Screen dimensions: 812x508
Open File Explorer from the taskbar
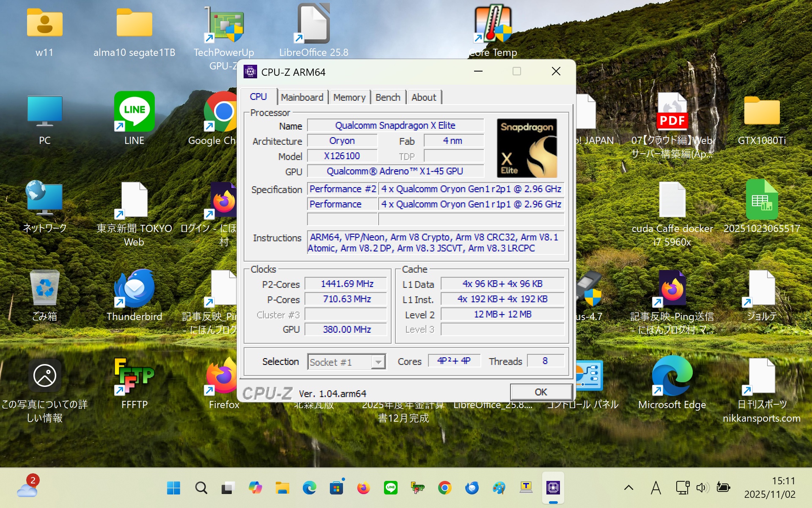click(282, 488)
